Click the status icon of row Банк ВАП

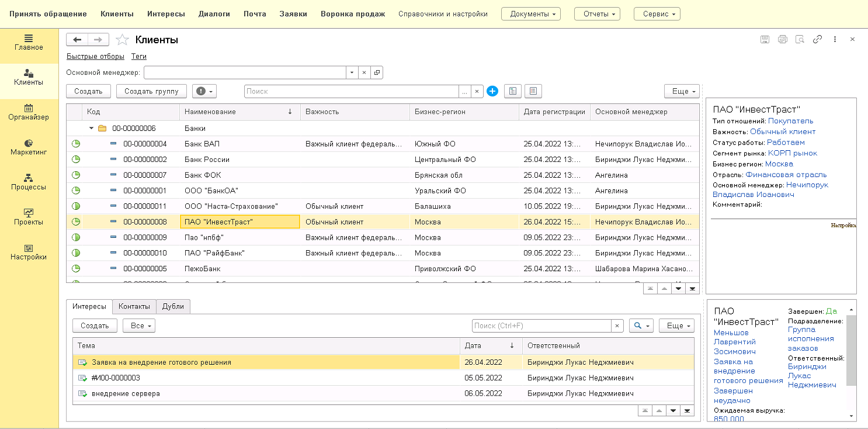click(x=76, y=144)
